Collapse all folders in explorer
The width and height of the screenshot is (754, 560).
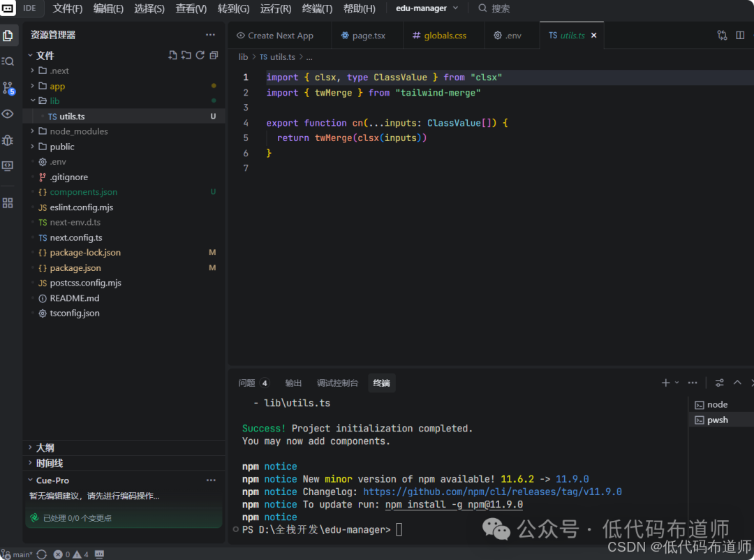point(214,55)
